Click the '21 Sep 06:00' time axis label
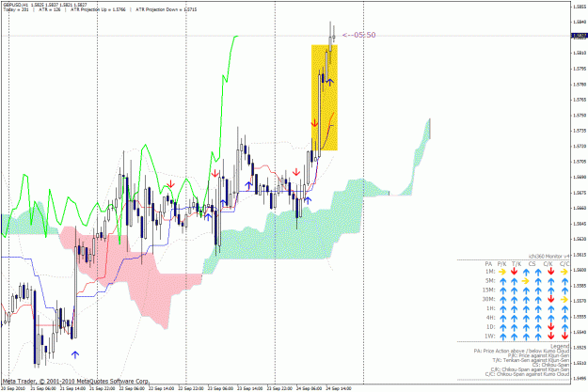Screen dimensions: 588x392 (44, 388)
